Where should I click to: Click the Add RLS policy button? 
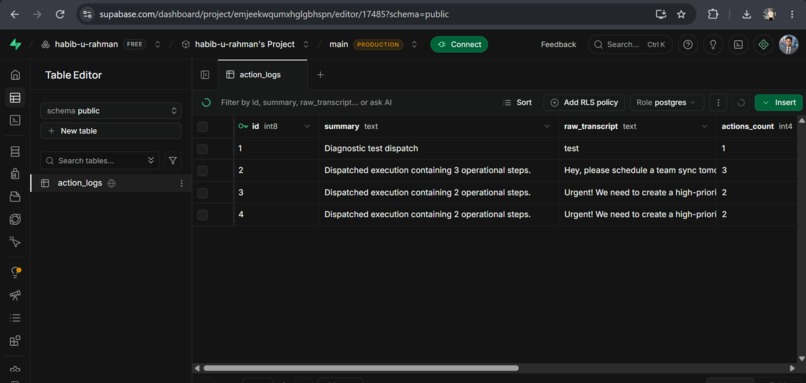584,103
